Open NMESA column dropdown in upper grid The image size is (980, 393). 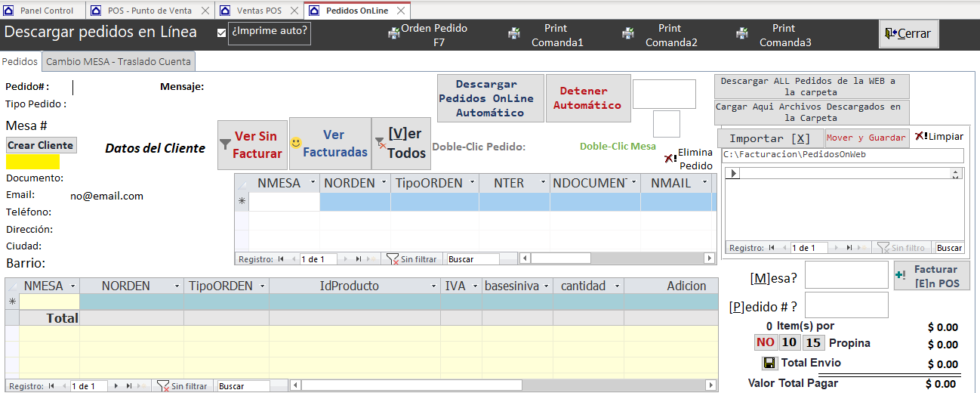pos(312,183)
